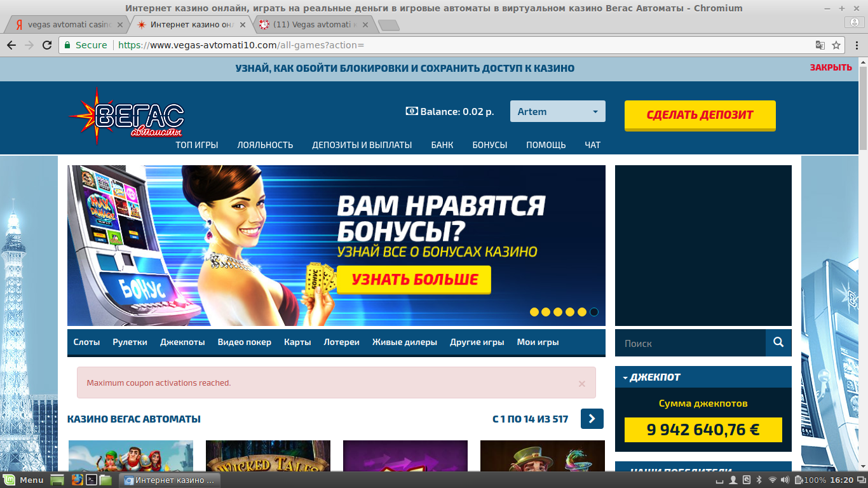Open the terminal from the taskbar

point(92,480)
